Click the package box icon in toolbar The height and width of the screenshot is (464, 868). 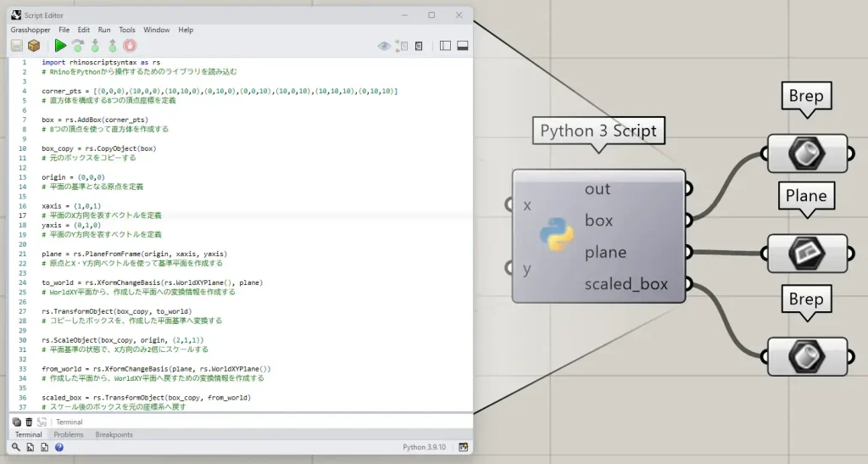(x=34, y=46)
